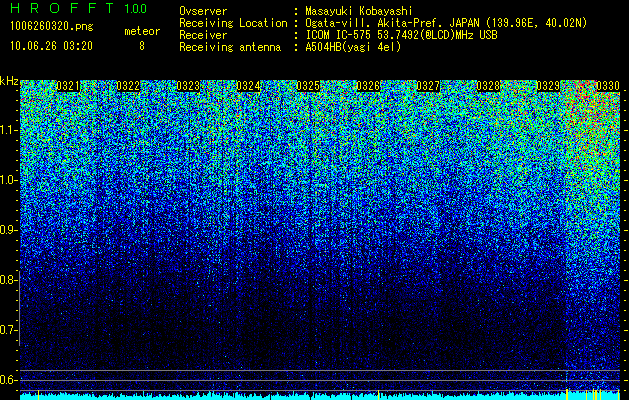The width and height of the screenshot is (629, 400).
Task: Click the meteor label
Action: pyautogui.click(x=142, y=31)
